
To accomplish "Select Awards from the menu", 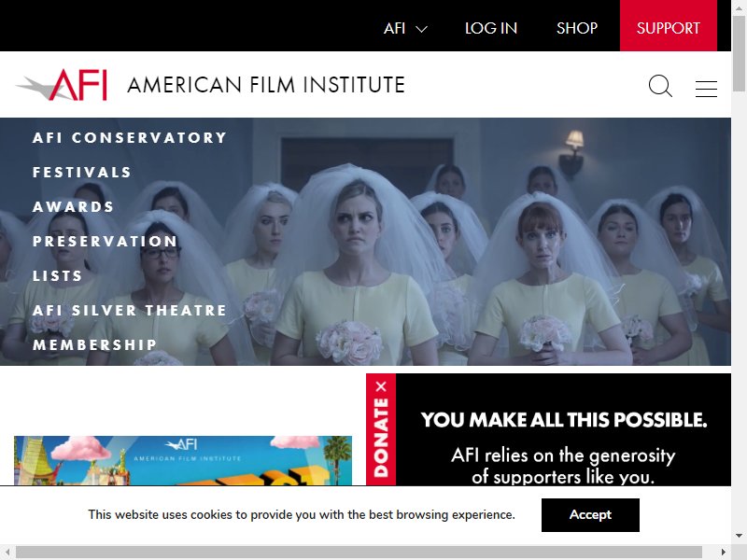I will pos(74,206).
